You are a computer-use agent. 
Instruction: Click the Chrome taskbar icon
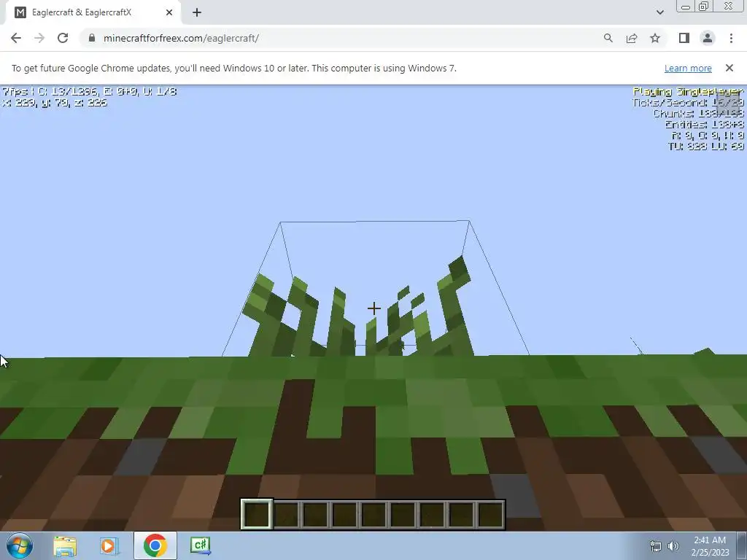pos(155,545)
